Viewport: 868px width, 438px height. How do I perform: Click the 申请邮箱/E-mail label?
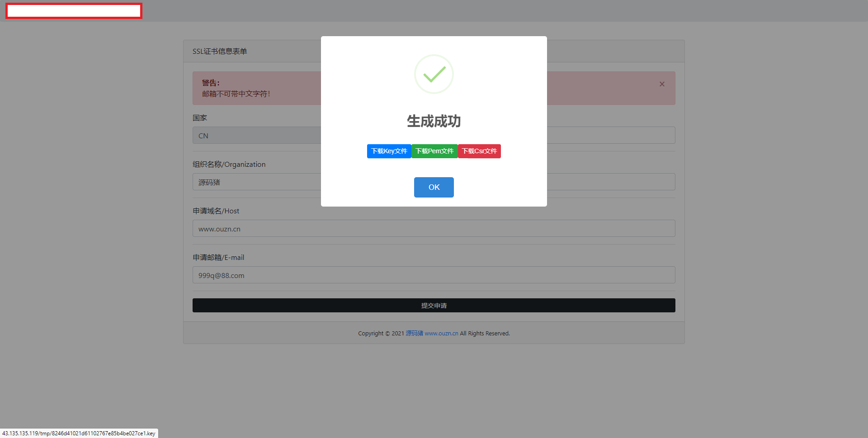tap(218, 257)
